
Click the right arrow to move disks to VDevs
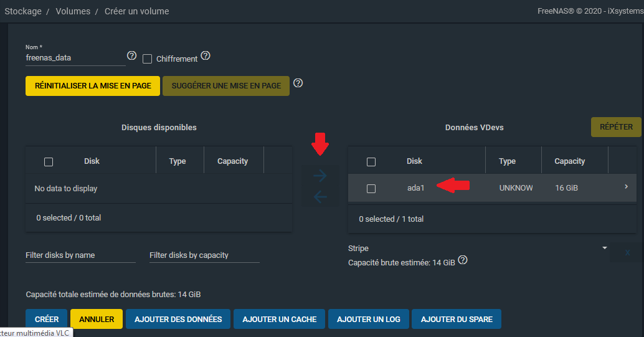tap(320, 176)
